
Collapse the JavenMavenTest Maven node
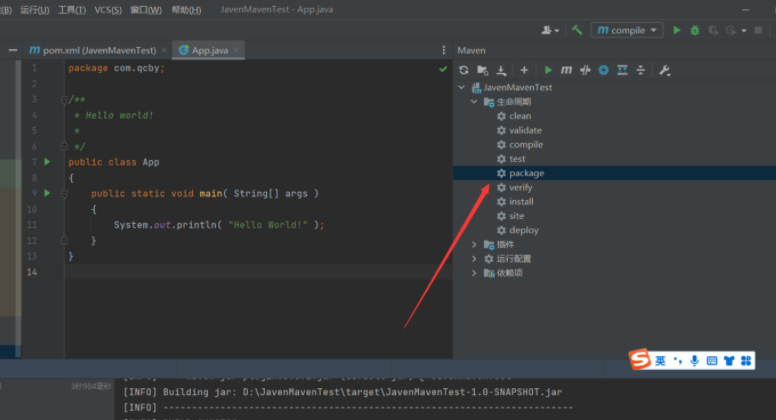[462, 88]
